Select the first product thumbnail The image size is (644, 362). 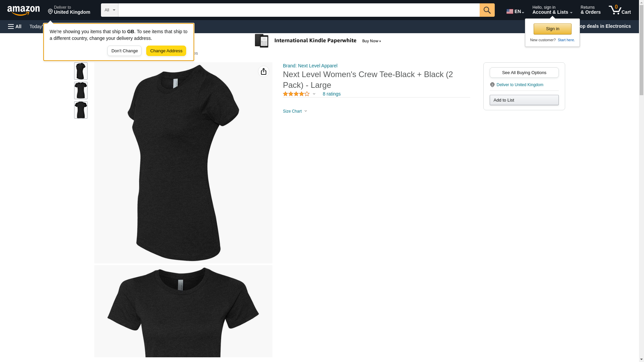[x=81, y=71]
